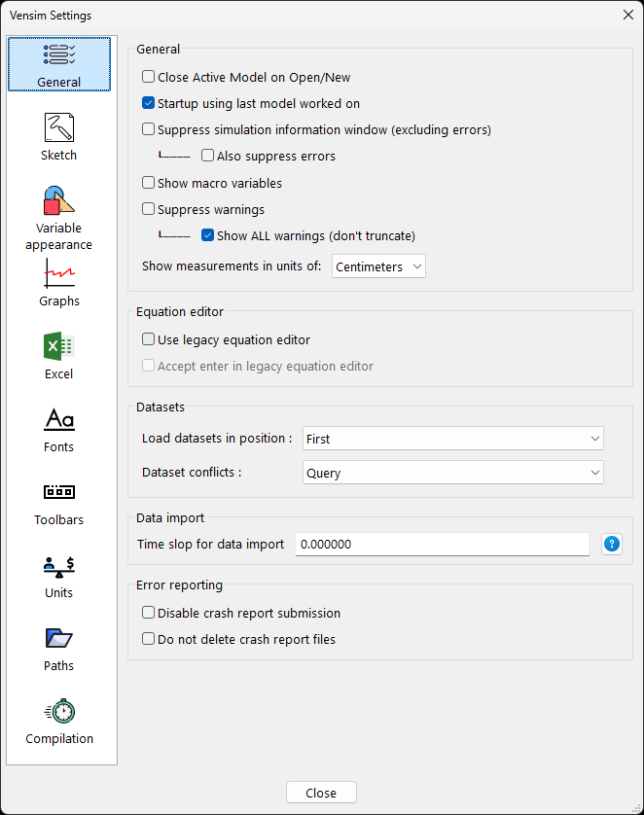The width and height of the screenshot is (644, 815).
Task: Open the Load datasets in position dropdown
Action: tap(453, 439)
